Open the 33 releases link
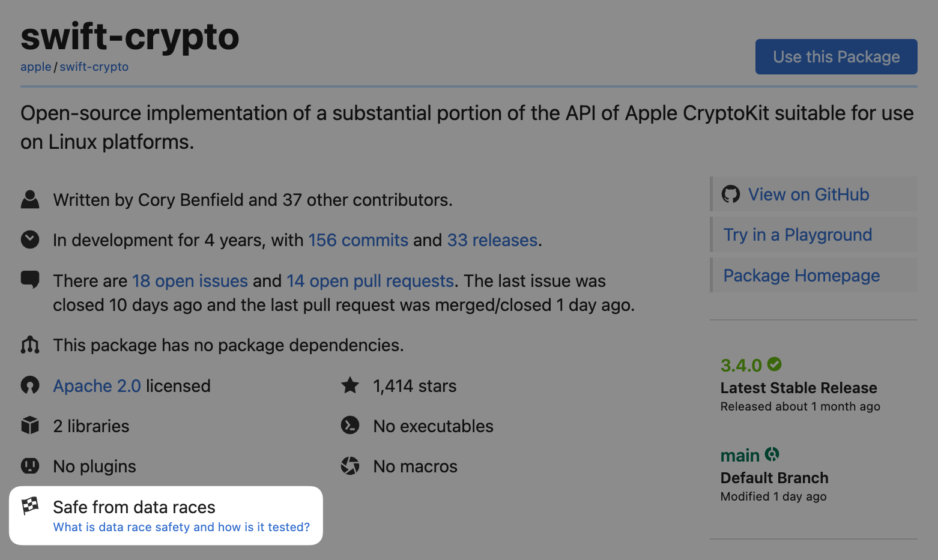Screen dimensions: 938x560 coord(492,240)
